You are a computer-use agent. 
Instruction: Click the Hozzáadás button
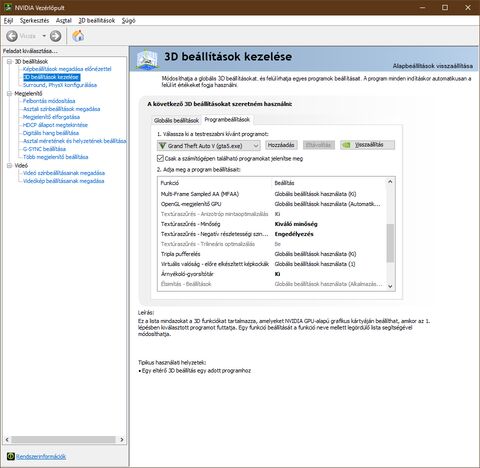281,145
